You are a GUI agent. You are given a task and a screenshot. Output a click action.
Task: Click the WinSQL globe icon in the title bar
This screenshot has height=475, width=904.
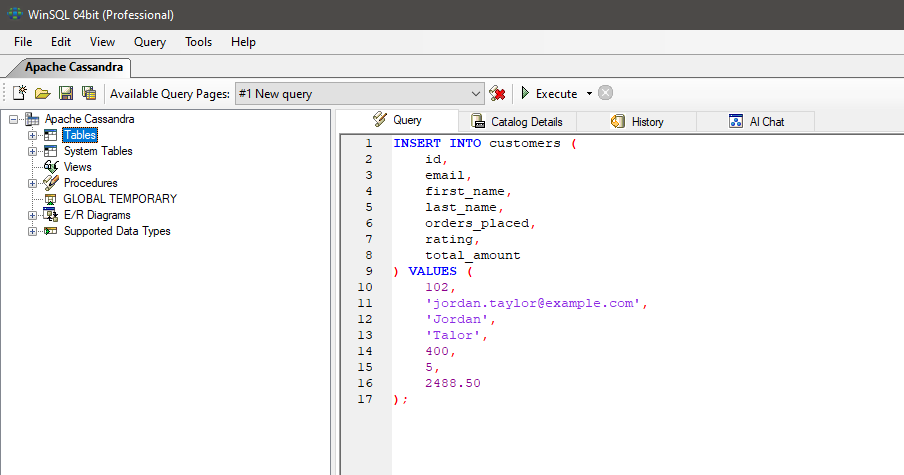[x=14, y=14]
